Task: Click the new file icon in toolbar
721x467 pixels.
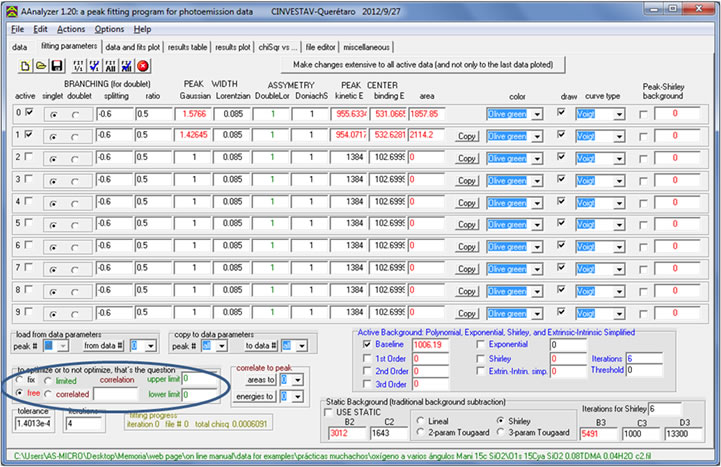Action: tap(24, 66)
